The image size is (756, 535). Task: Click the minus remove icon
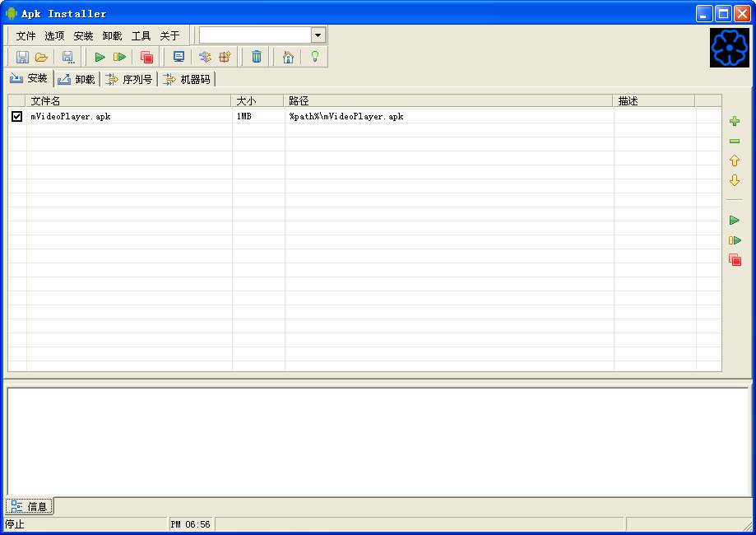(x=735, y=141)
